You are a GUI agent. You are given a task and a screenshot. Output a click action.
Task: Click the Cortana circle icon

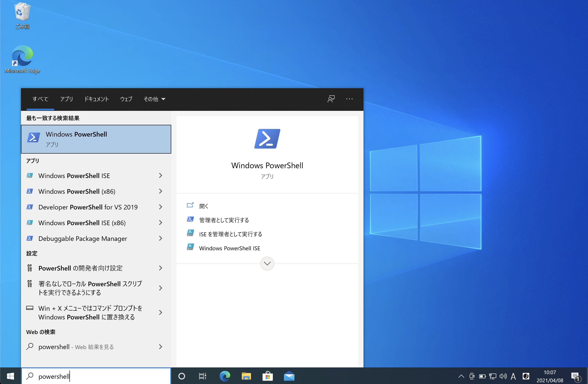click(182, 376)
